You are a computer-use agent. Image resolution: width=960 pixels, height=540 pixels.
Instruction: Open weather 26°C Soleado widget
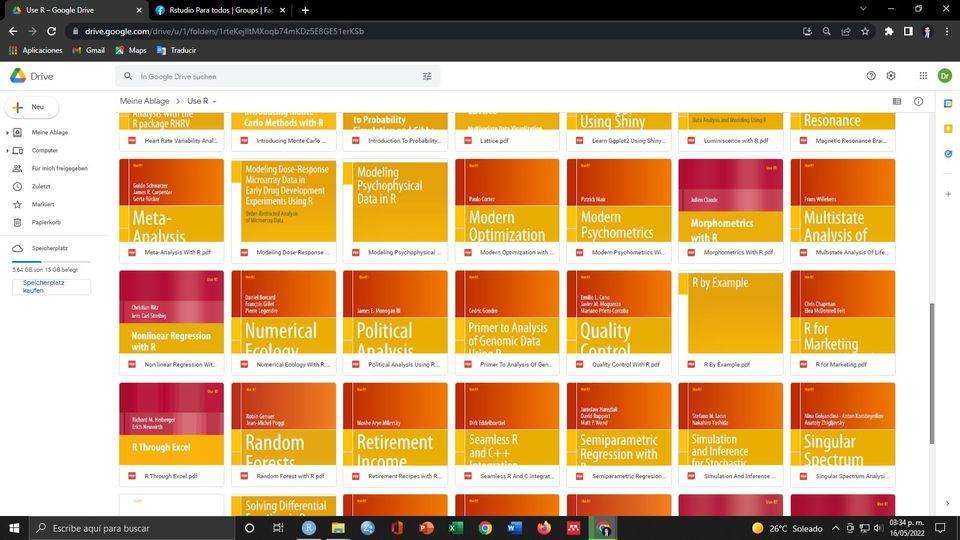[x=787, y=528]
